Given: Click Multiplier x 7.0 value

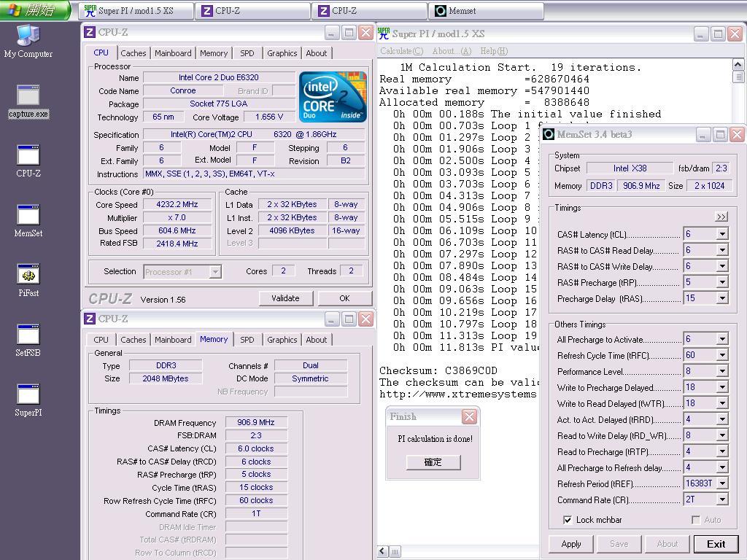Looking at the screenshot, I should [x=177, y=217].
